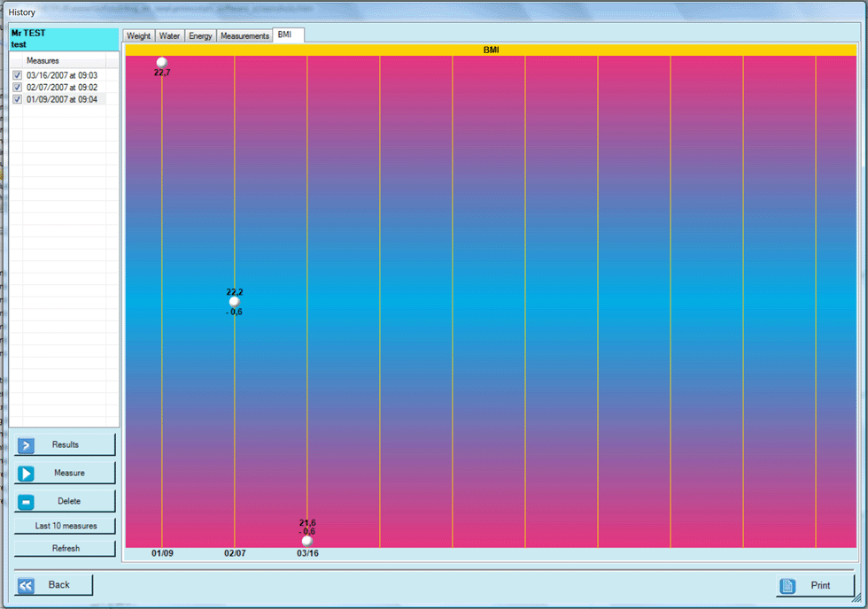Select the BMI tab
The image size is (868, 609).
click(x=289, y=35)
